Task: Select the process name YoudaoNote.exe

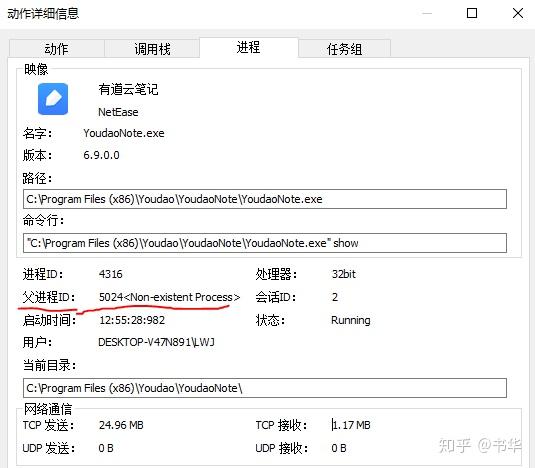Action: [124, 133]
